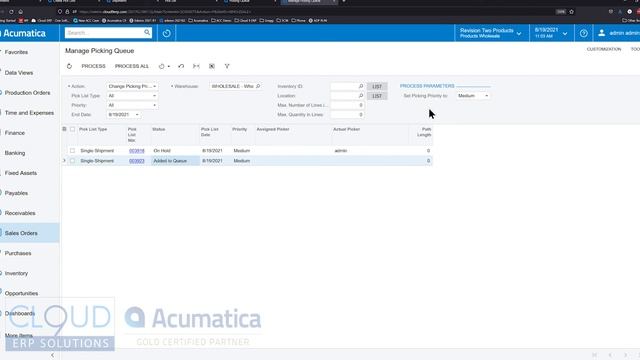Open Location lookup magnifier
640x360 pixels.
361,96
